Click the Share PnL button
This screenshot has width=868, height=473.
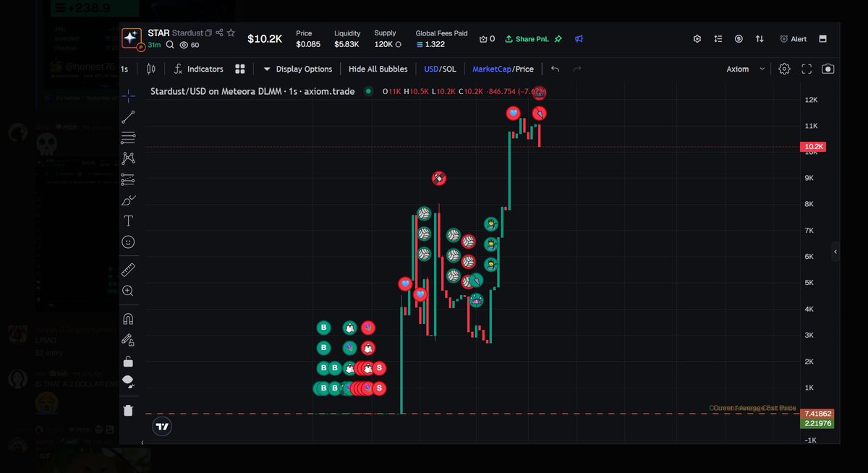tap(528, 39)
